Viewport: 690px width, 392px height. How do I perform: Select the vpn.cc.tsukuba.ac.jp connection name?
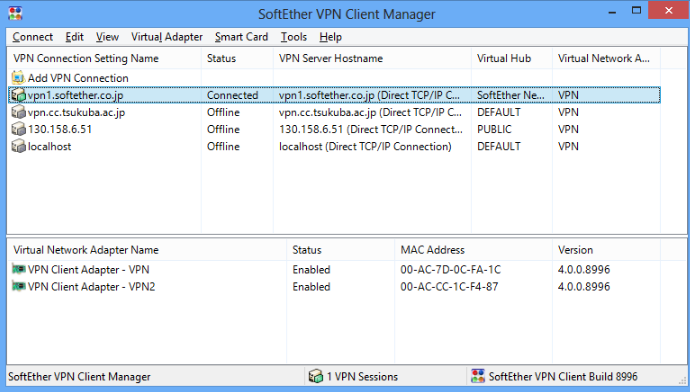pyautogui.click(x=76, y=112)
